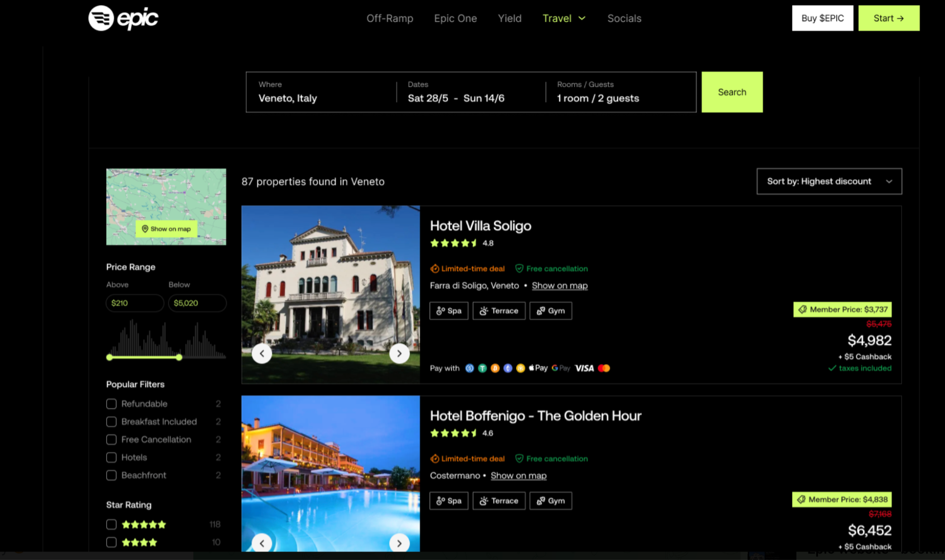Image resolution: width=945 pixels, height=560 pixels.
Task: Click the Above price field showing $210
Action: point(135,303)
